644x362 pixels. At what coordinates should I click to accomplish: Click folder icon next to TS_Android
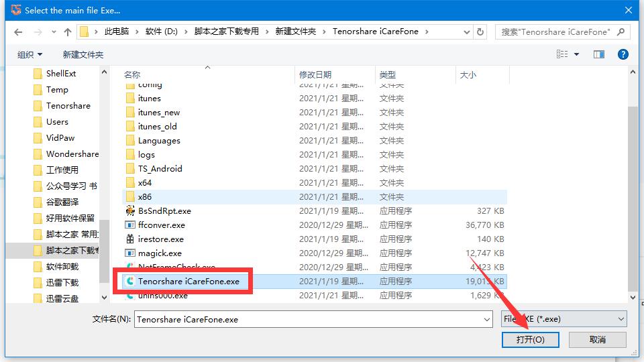pos(130,169)
